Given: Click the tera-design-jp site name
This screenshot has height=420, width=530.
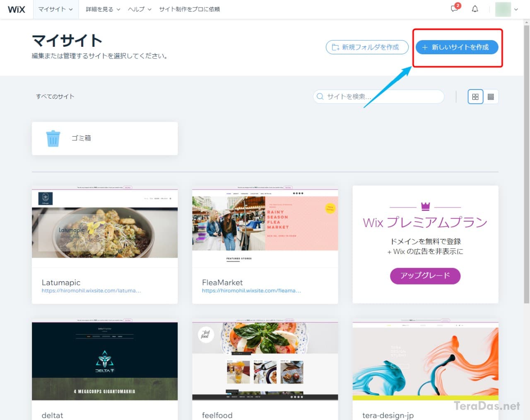Looking at the screenshot, I should 388,415.
